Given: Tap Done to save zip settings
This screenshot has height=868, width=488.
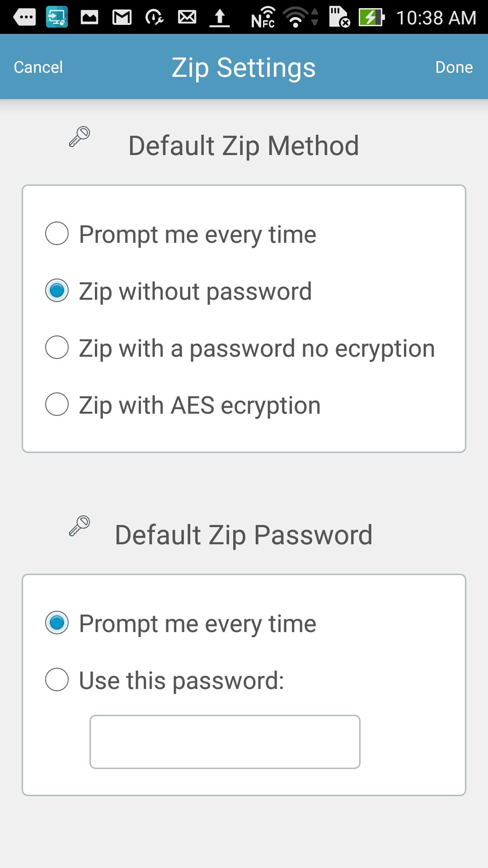Looking at the screenshot, I should pos(454,66).
